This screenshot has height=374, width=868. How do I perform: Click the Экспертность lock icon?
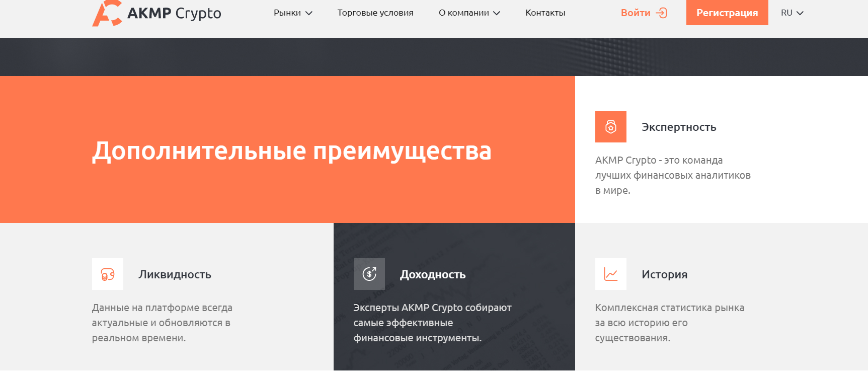click(x=611, y=127)
